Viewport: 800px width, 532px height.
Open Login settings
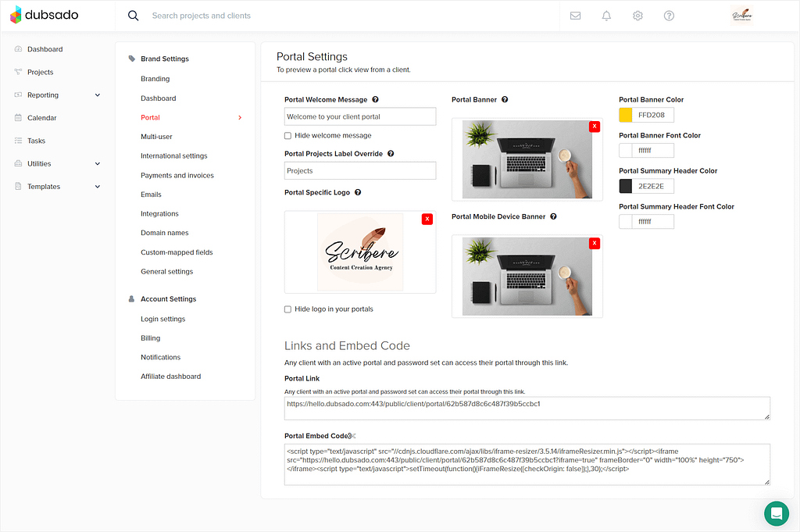tap(162, 320)
